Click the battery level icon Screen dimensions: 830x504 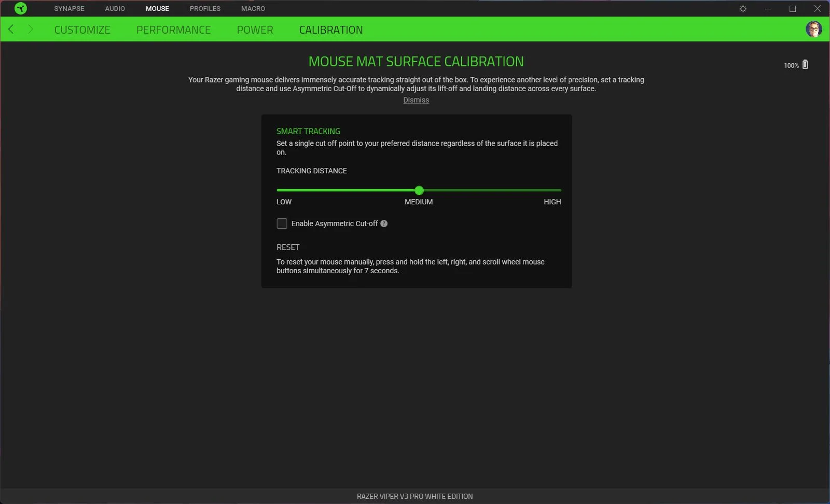point(805,64)
